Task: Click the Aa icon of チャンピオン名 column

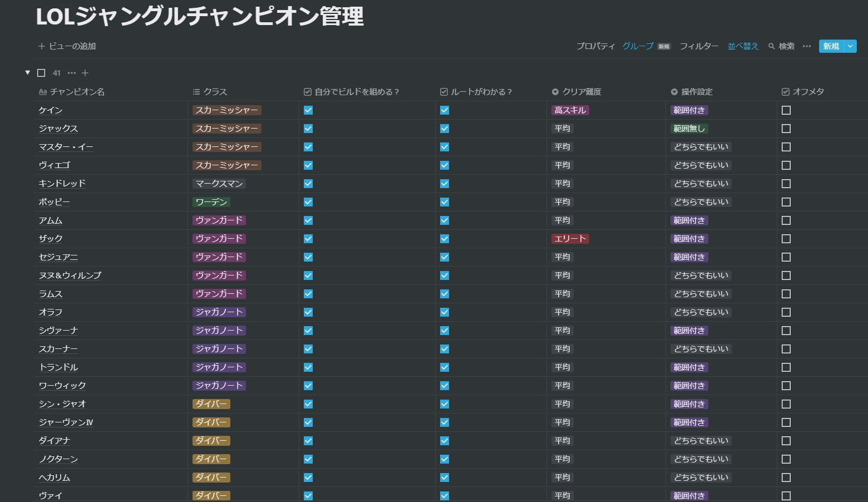Action: (43, 92)
